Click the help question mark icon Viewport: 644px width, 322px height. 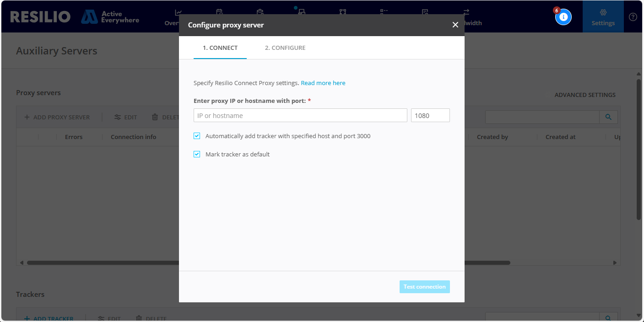point(633,17)
